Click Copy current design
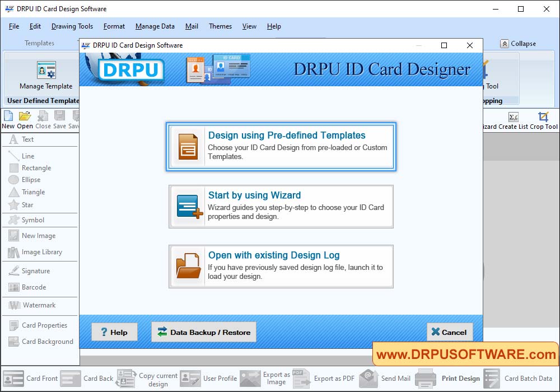Image resolution: width=560 pixels, height=392 pixels. (147, 379)
